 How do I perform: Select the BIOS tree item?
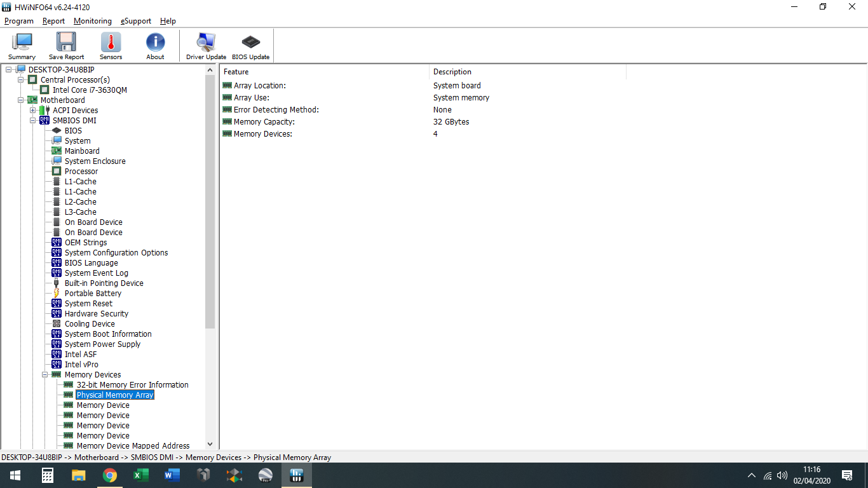click(x=73, y=130)
